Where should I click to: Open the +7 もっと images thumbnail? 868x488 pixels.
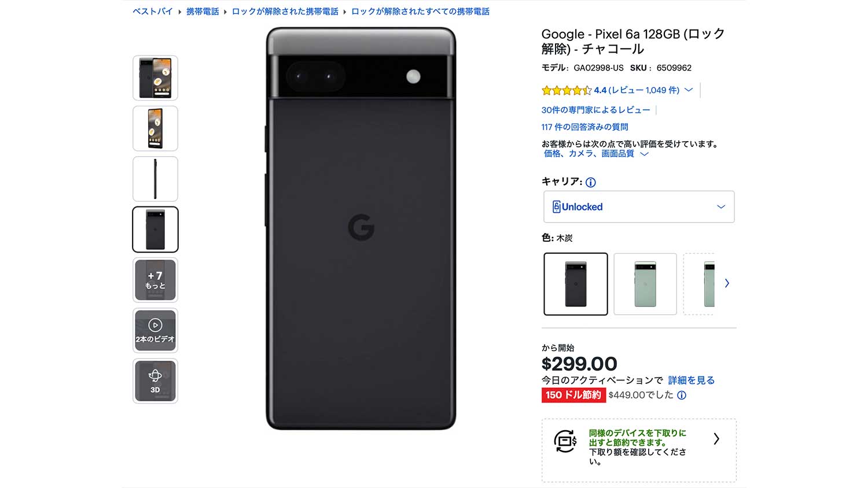(155, 280)
